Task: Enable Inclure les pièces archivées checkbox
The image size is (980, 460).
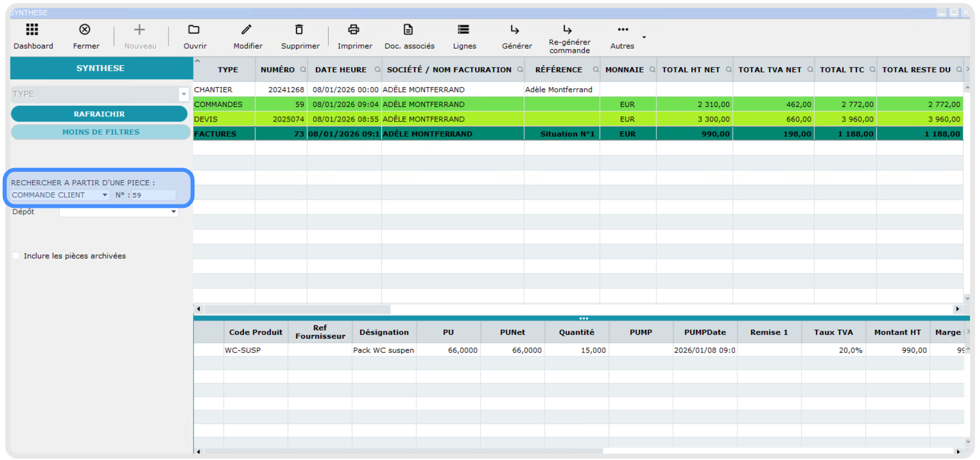Action: coord(16,255)
